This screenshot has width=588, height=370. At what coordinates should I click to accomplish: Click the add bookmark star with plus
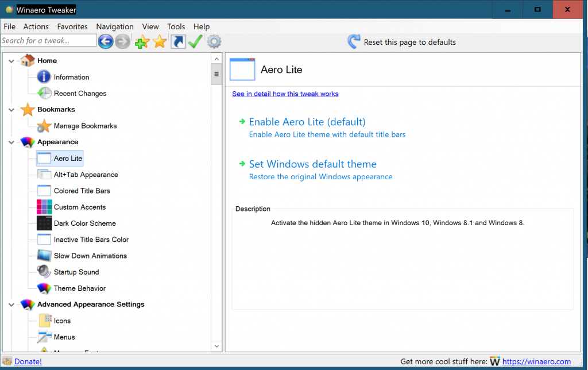(x=142, y=41)
